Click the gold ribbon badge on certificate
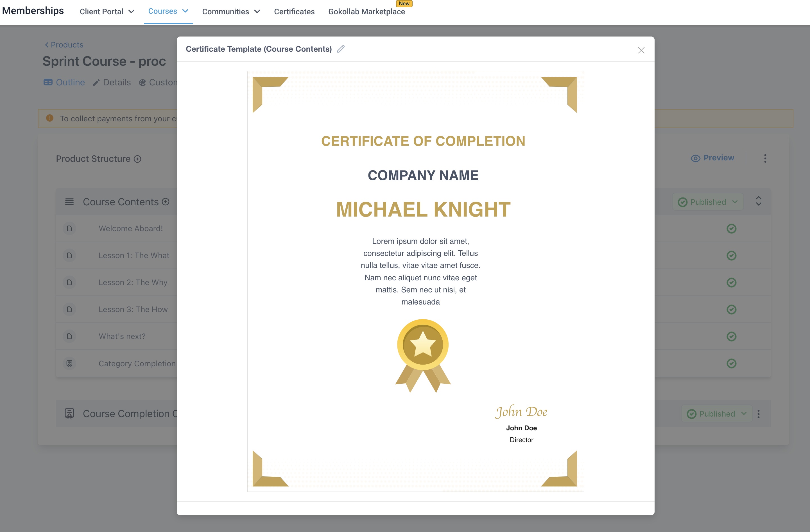Viewport: 810px width, 532px height. point(423,355)
